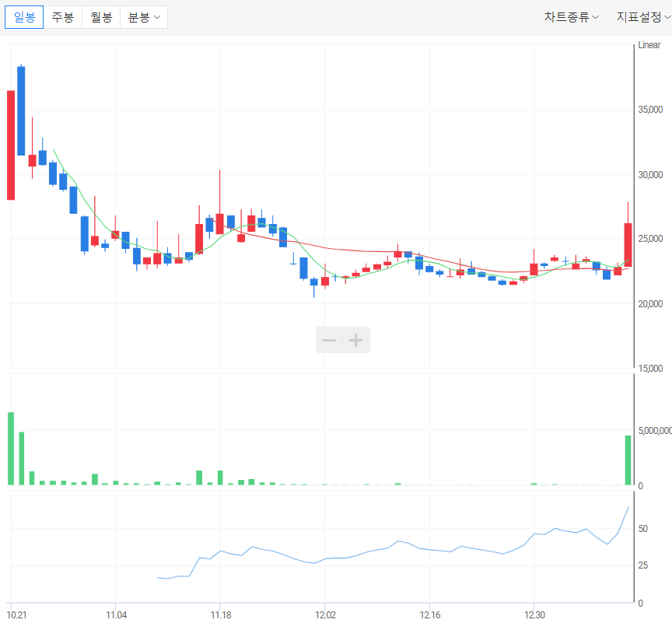
Task: Open the 지표설정 indicator settings dropdown
Action: (x=643, y=17)
